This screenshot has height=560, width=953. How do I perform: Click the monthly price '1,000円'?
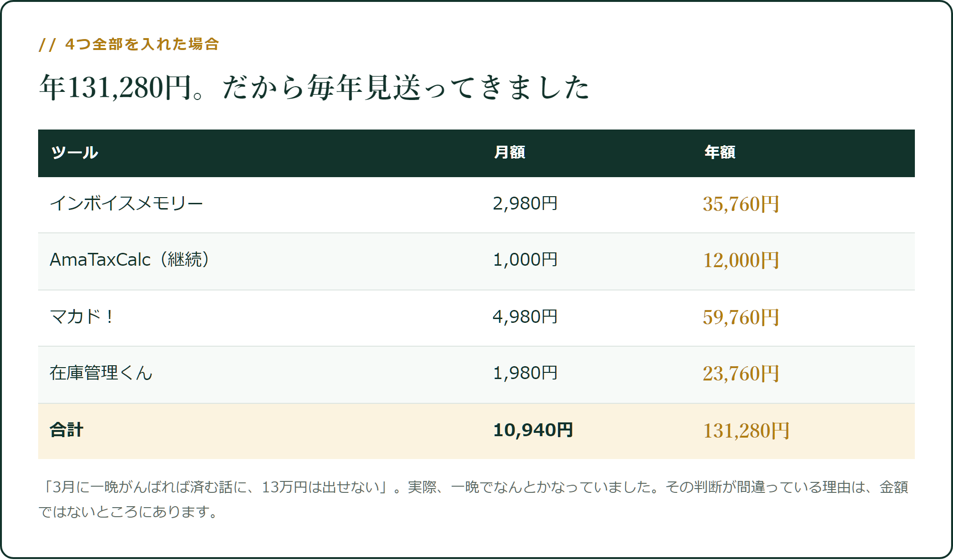[525, 260]
